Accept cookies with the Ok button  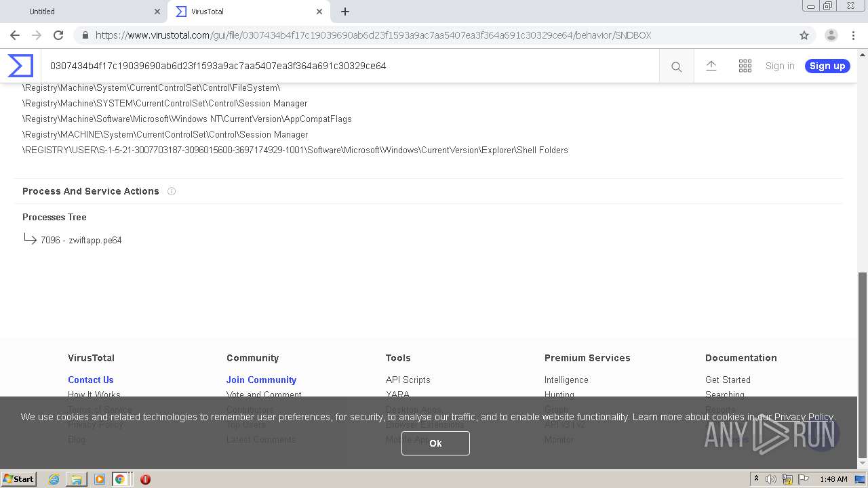pos(435,443)
